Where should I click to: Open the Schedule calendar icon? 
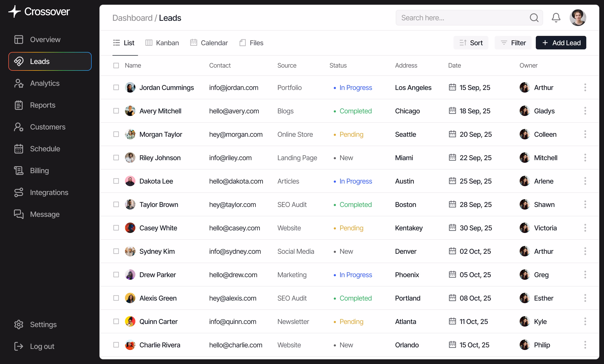(x=19, y=149)
